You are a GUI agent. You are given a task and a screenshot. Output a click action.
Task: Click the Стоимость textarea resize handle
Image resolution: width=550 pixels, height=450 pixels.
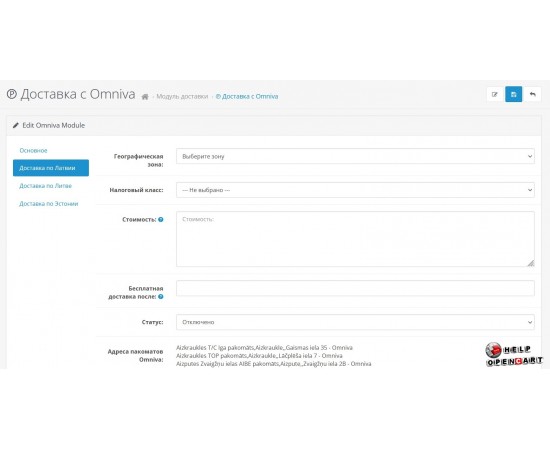click(x=531, y=263)
